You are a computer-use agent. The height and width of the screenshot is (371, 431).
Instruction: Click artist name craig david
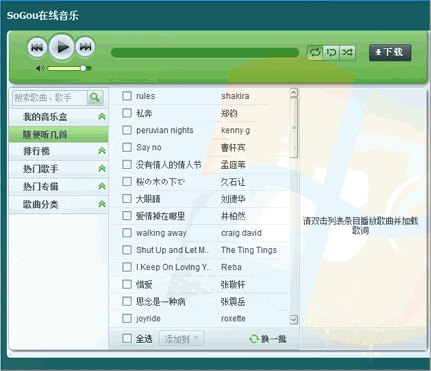click(x=241, y=233)
